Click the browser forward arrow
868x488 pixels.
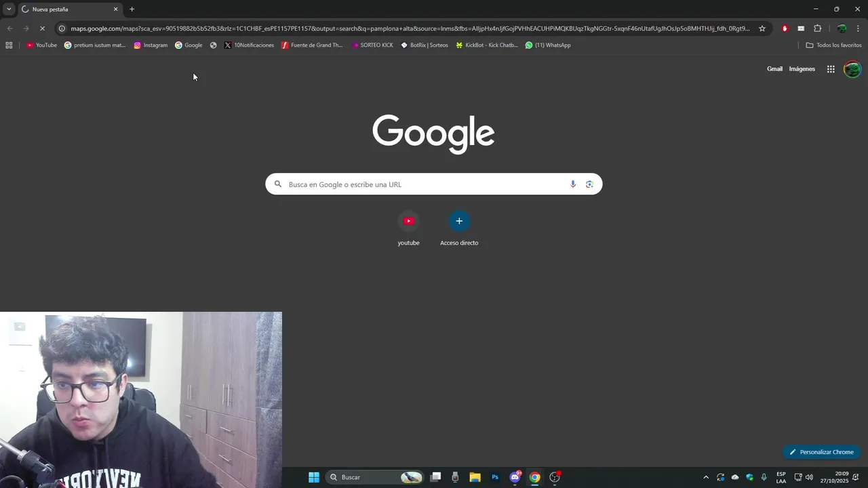[x=26, y=28]
